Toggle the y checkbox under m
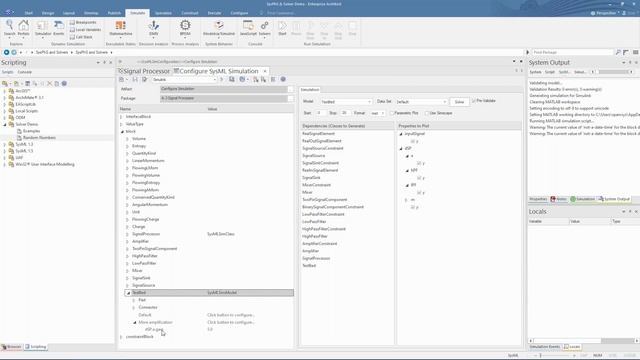Screen dimensions: 640x360 coord(413,207)
